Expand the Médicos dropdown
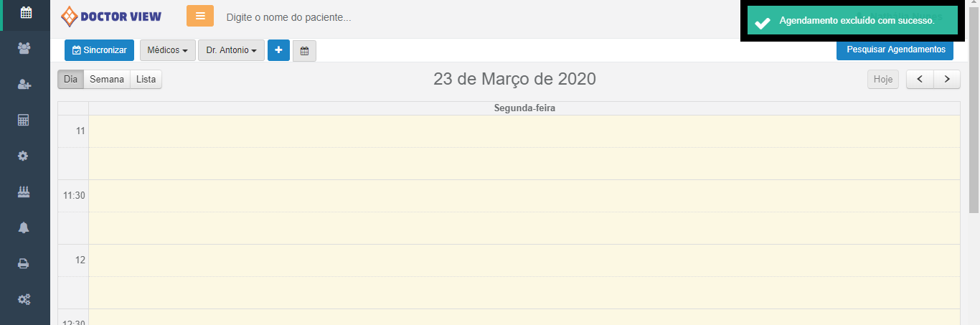Image resolution: width=980 pixels, height=325 pixels. 167,50
